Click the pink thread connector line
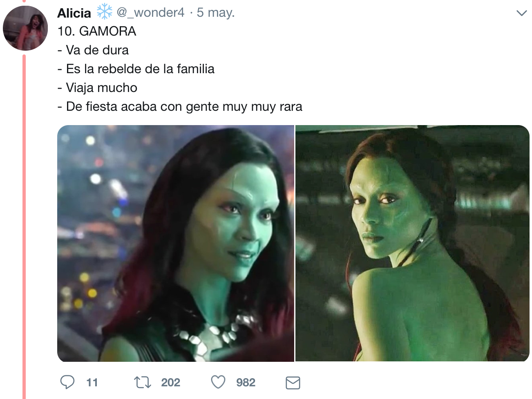The width and height of the screenshot is (532, 399). click(24, 227)
